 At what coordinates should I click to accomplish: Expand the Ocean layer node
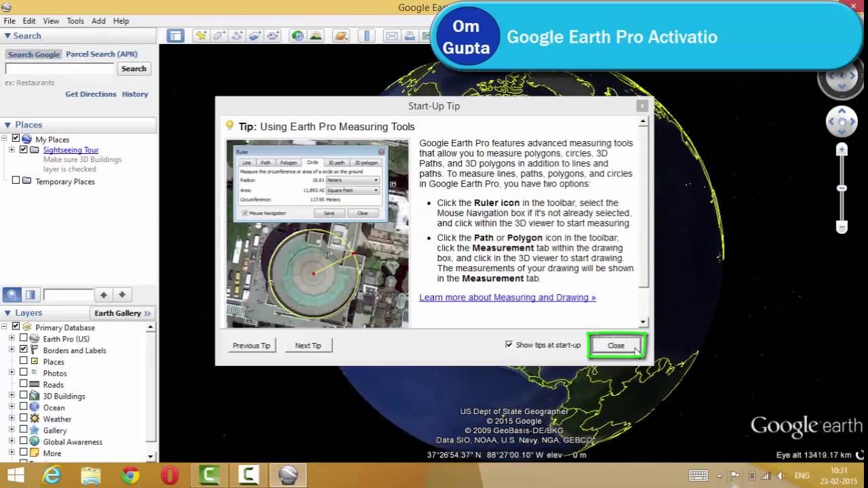click(x=12, y=407)
